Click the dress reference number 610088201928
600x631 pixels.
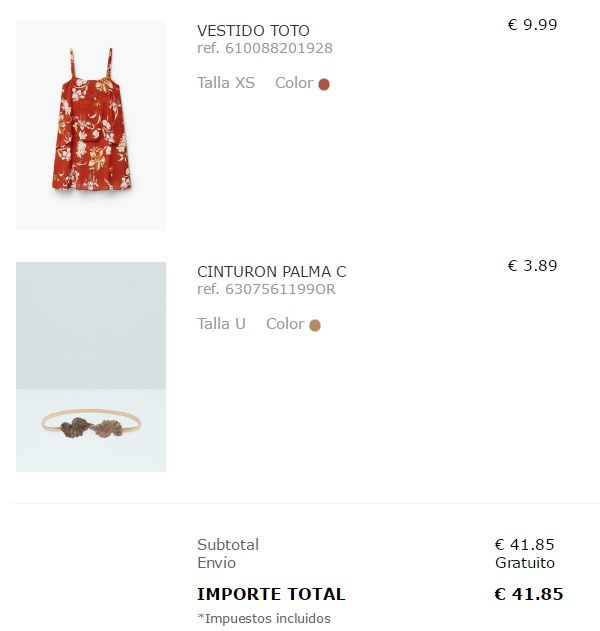point(265,48)
